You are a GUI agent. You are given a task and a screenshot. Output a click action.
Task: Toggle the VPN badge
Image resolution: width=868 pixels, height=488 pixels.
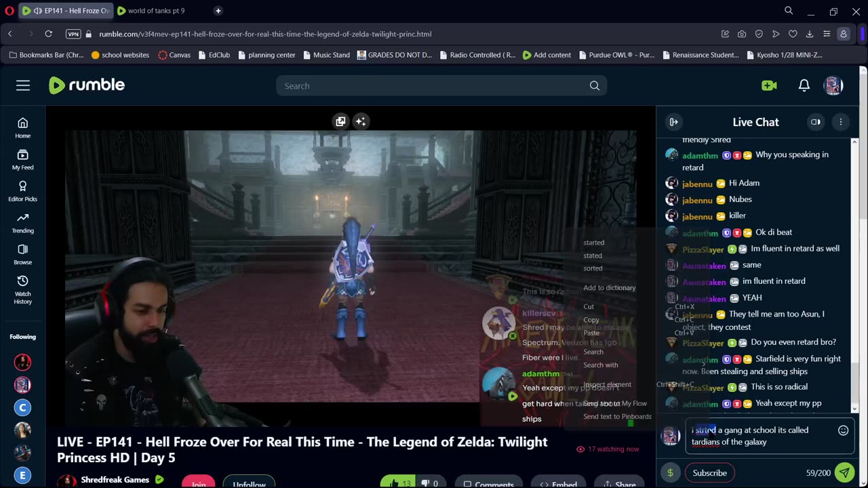(x=73, y=34)
